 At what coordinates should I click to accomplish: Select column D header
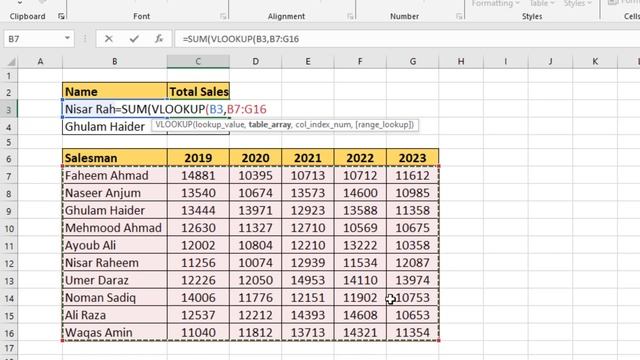(256, 62)
